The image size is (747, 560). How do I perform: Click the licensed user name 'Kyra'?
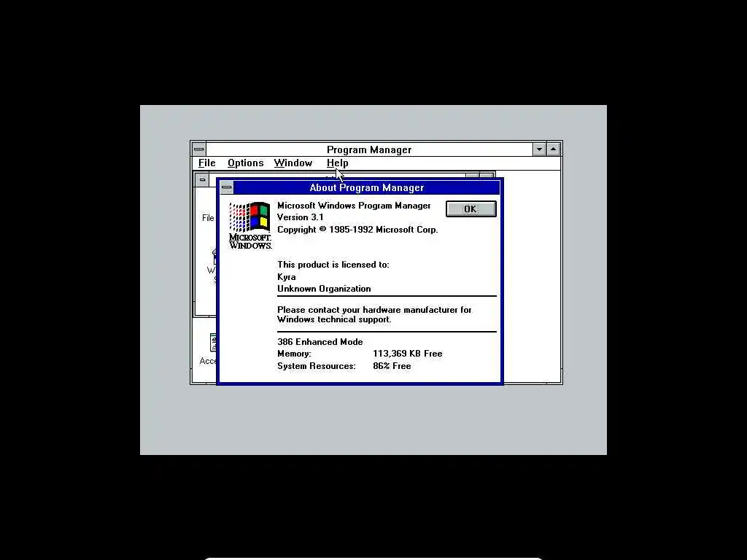[286, 277]
